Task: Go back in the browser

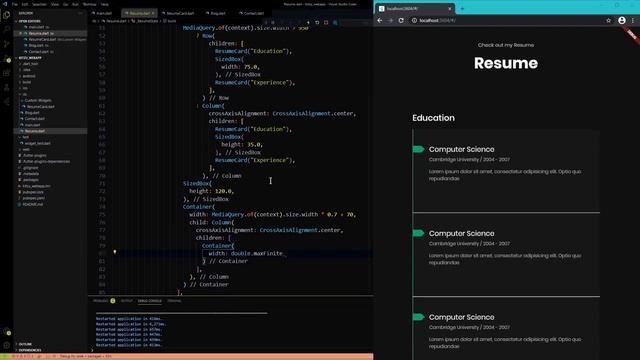Action: coord(380,20)
